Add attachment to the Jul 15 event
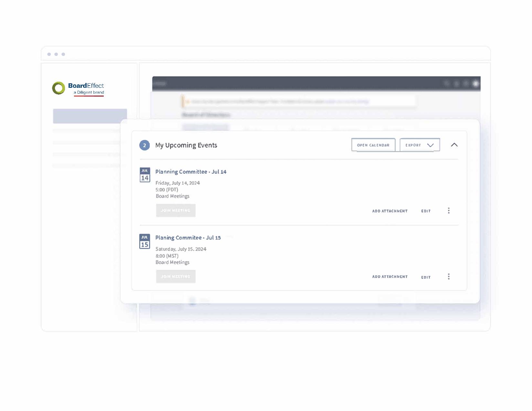The image size is (532, 411). pyautogui.click(x=390, y=277)
